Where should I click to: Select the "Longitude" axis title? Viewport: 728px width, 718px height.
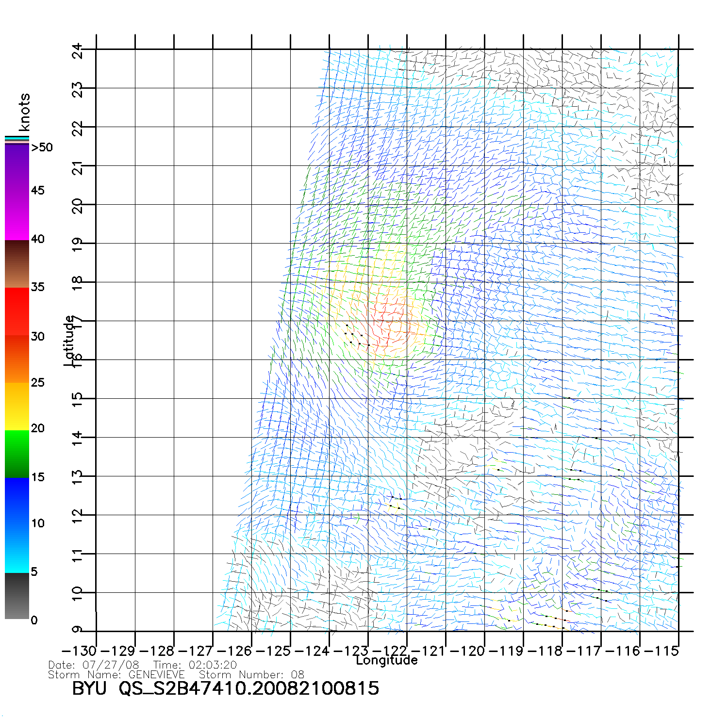point(386,660)
